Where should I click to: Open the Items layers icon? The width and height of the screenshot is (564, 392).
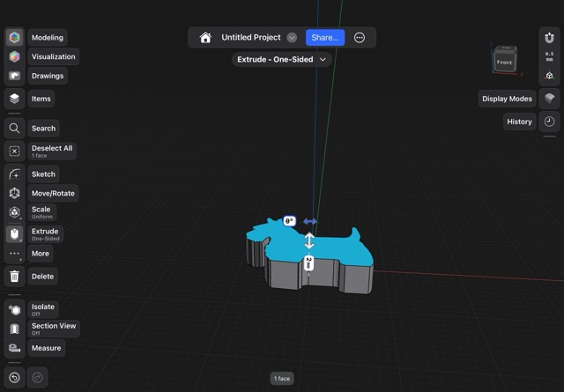coord(14,98)
